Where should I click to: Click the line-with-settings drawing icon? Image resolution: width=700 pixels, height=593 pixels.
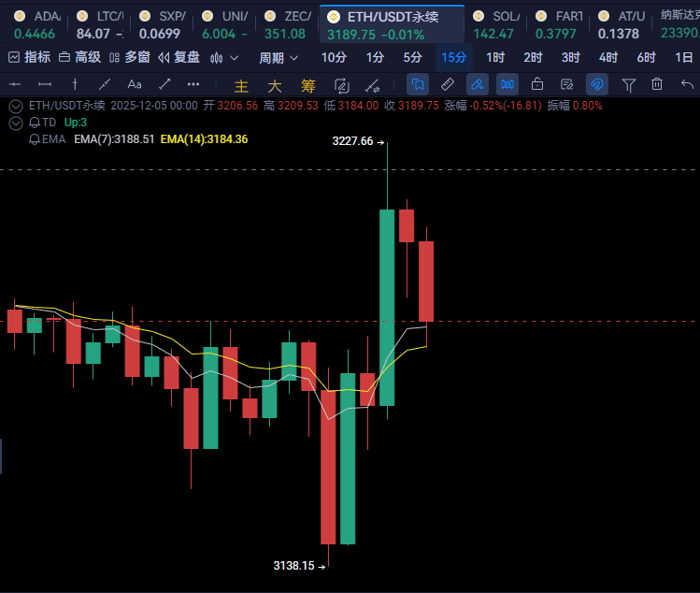coord(372,85)
